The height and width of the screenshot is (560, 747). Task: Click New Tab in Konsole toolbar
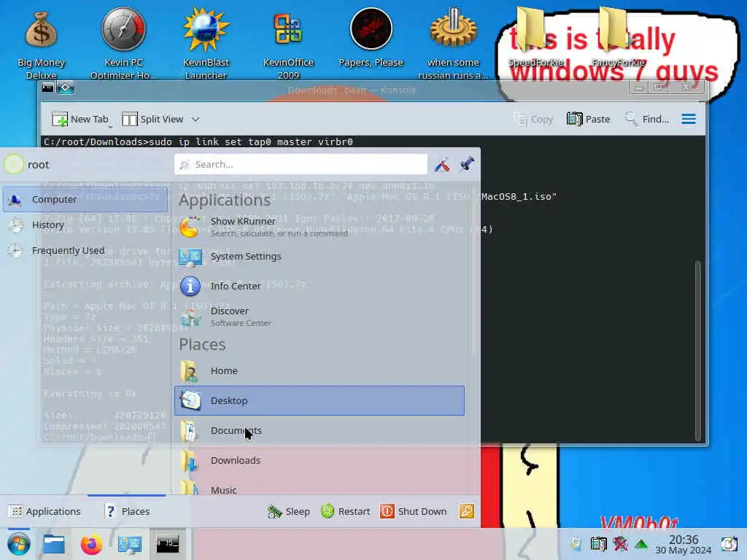(80, 119)
